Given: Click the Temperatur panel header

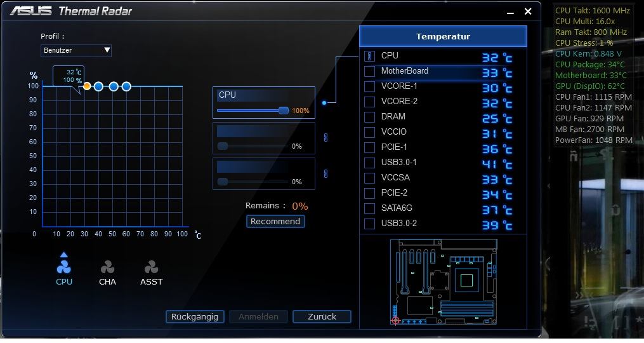Looking at the screenshot, I should pos(443,36).
